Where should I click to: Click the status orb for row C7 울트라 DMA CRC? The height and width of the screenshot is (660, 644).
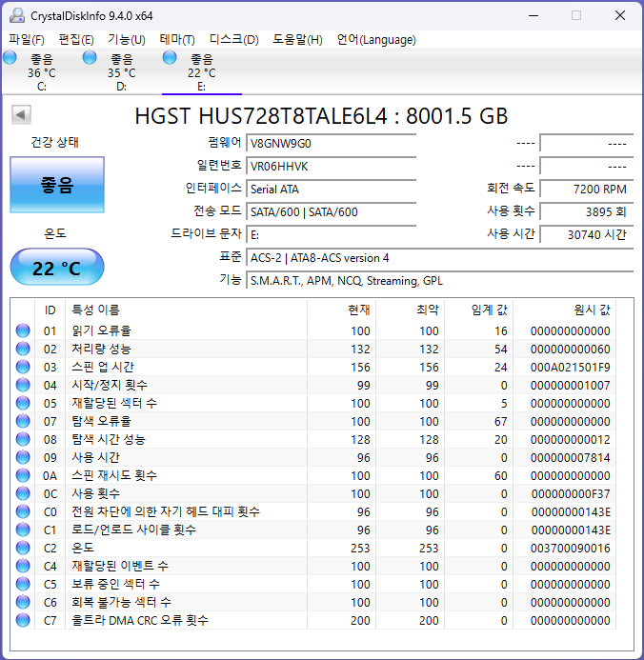click(x=23, y=620)
